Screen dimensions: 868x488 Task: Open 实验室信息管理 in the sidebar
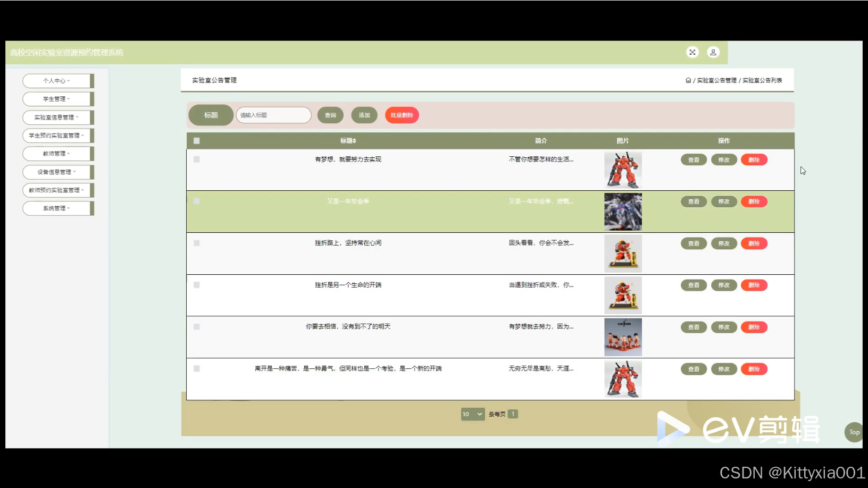click(x=56, y=117)
